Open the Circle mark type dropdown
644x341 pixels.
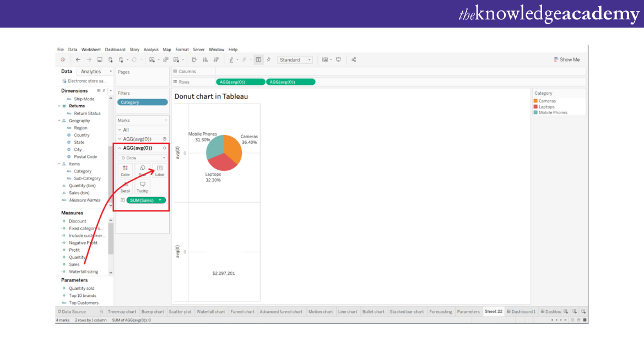pos(143,158)
